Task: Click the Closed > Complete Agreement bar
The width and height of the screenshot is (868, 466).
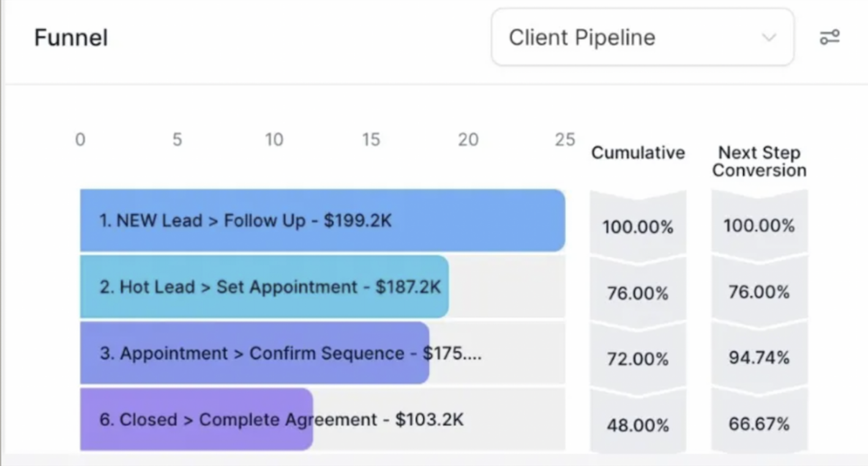Action: pos(196,420)
